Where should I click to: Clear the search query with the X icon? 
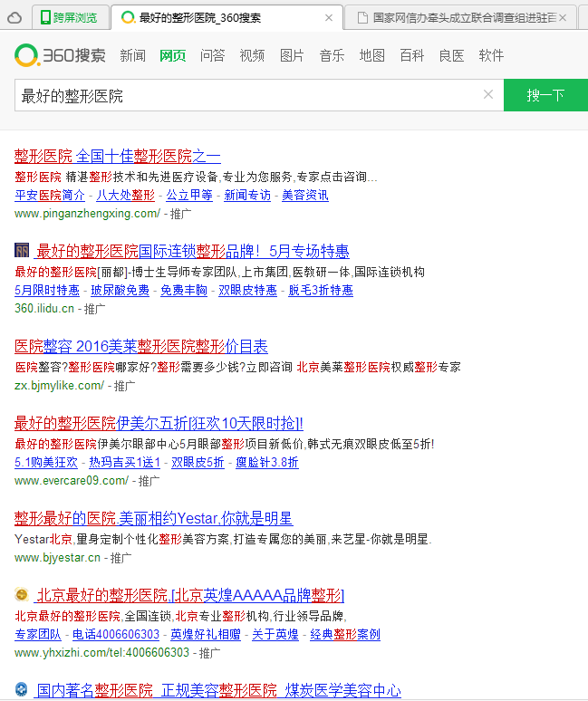488,94
